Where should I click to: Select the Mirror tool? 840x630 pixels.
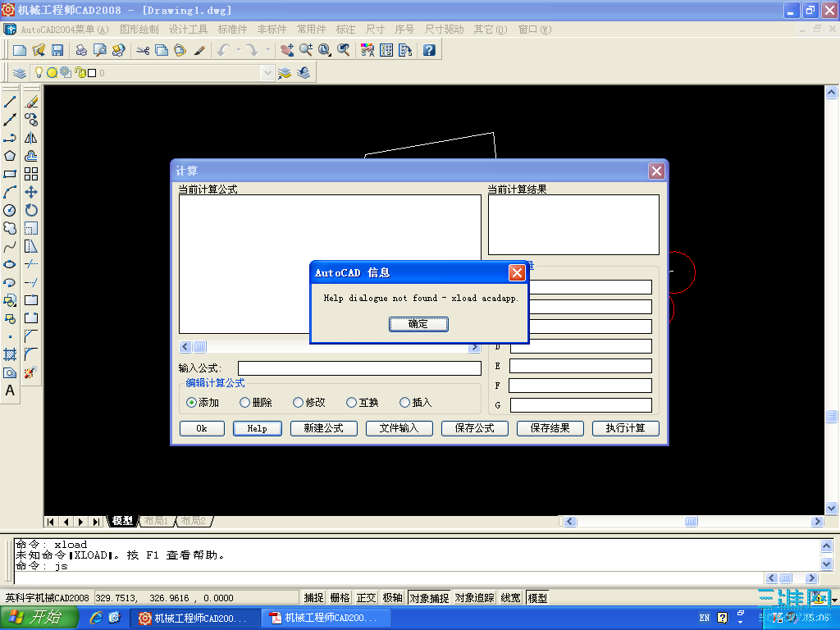[x=31, y=138]
